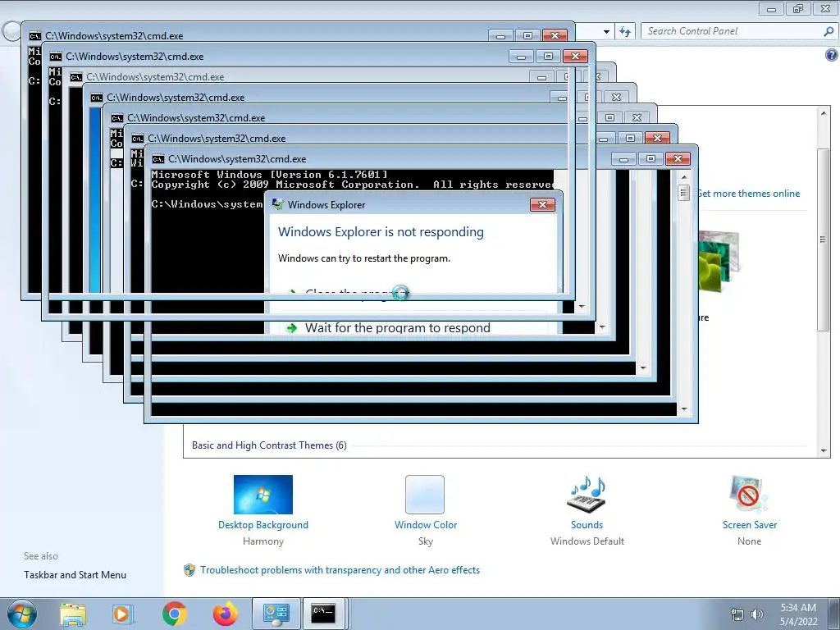Click the second cmd.exe window system icon
The image size is (840, 630).
click(55, 57)
